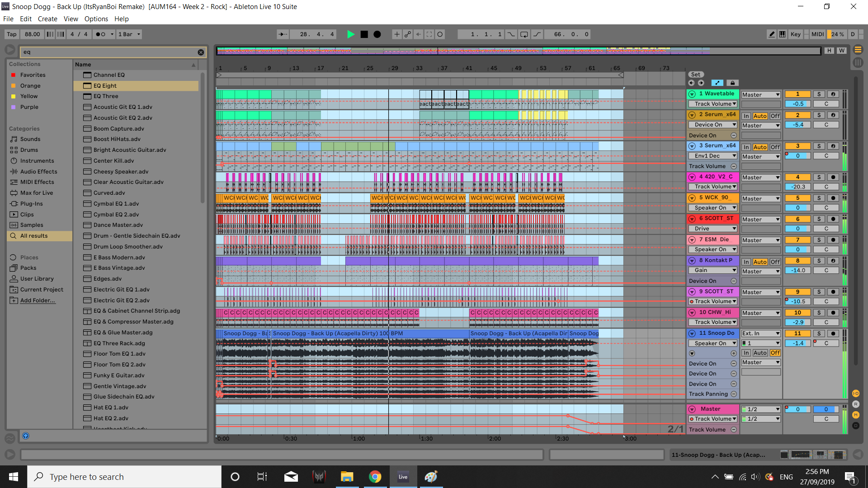
Task: Open User Library place
Action: [x=37, y=279]
